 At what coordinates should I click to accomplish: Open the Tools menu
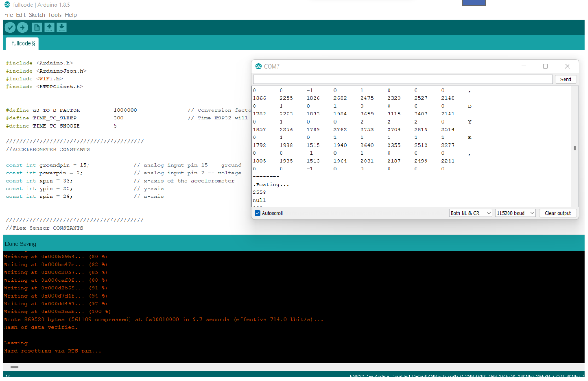point(55,15)
